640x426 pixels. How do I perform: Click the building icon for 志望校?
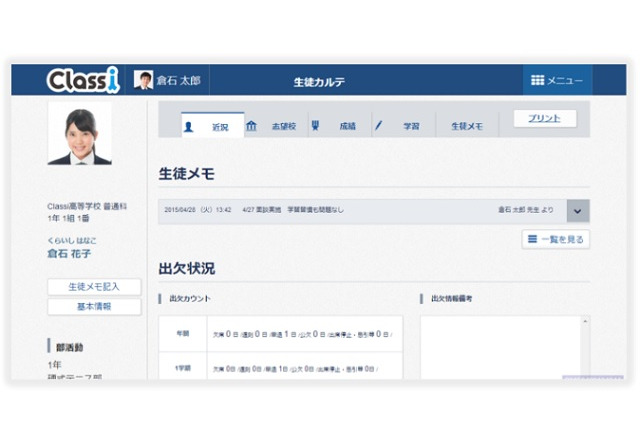(251, 126)
